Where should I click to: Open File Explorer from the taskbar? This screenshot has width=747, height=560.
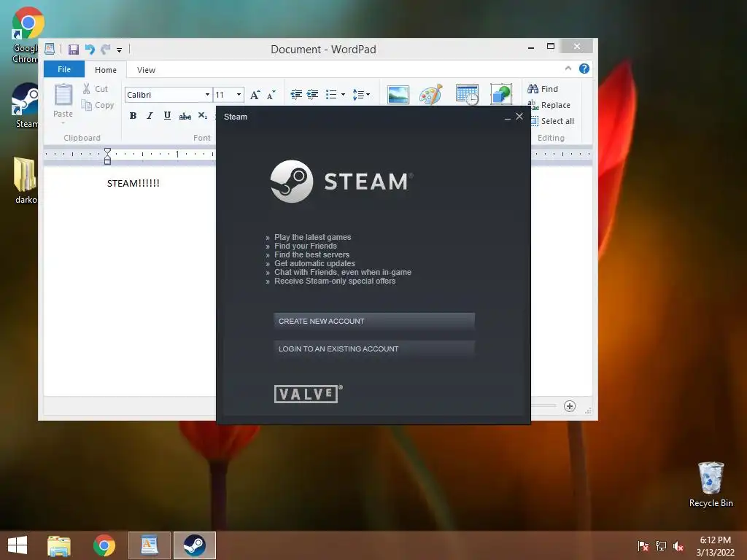click(x=58, y=545)
